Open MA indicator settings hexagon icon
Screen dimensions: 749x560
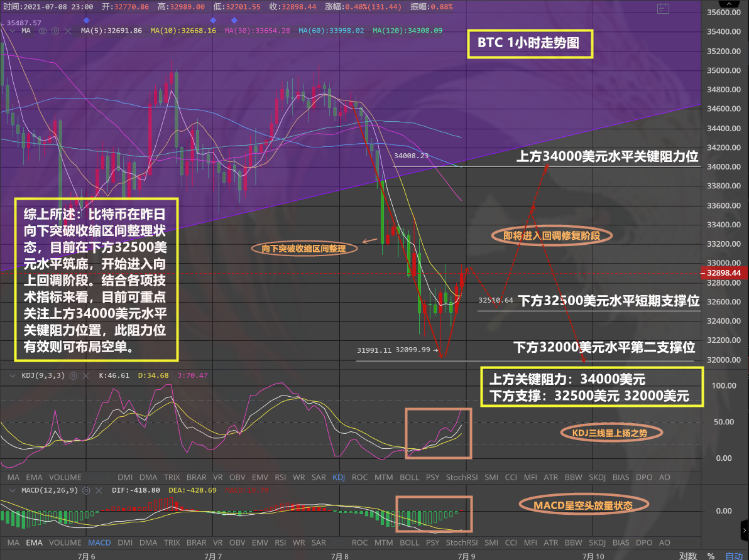tap(55, 31)
